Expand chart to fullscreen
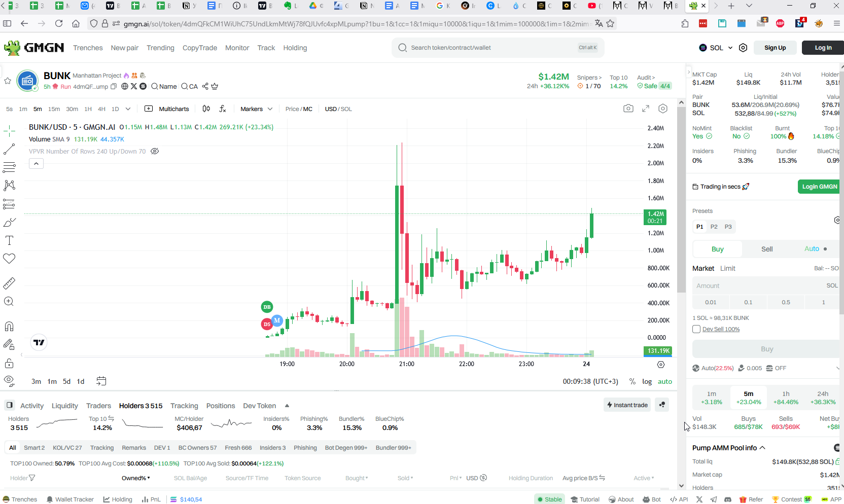 click(x=646, y=109)
